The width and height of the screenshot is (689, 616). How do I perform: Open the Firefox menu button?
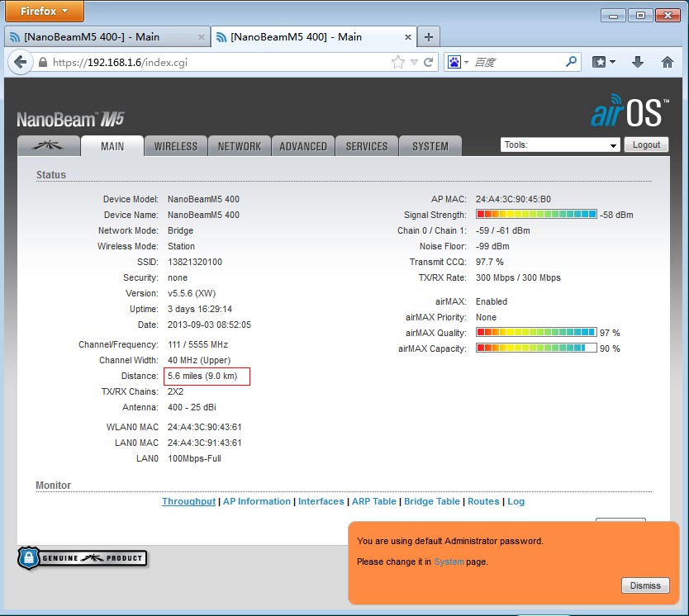coord(45,11)
